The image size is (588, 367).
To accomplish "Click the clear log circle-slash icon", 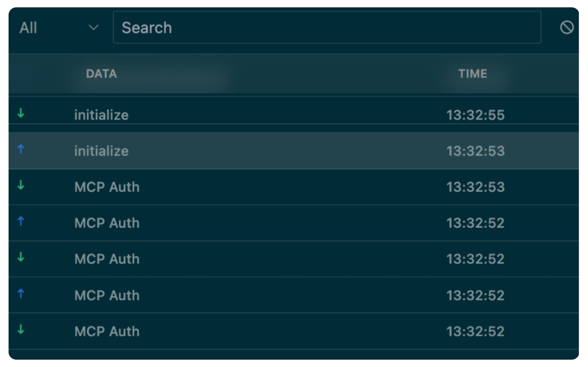I will [x=567, y=28].
